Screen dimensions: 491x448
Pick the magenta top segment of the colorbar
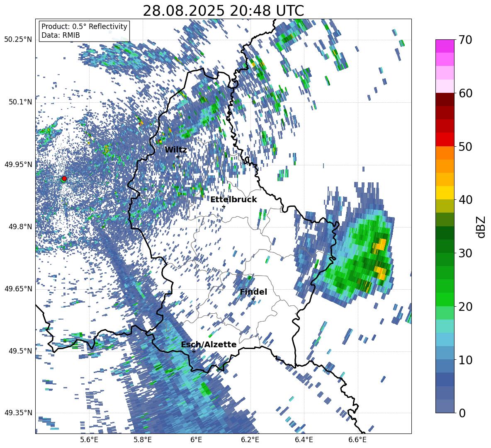click(x=445, y=46)
